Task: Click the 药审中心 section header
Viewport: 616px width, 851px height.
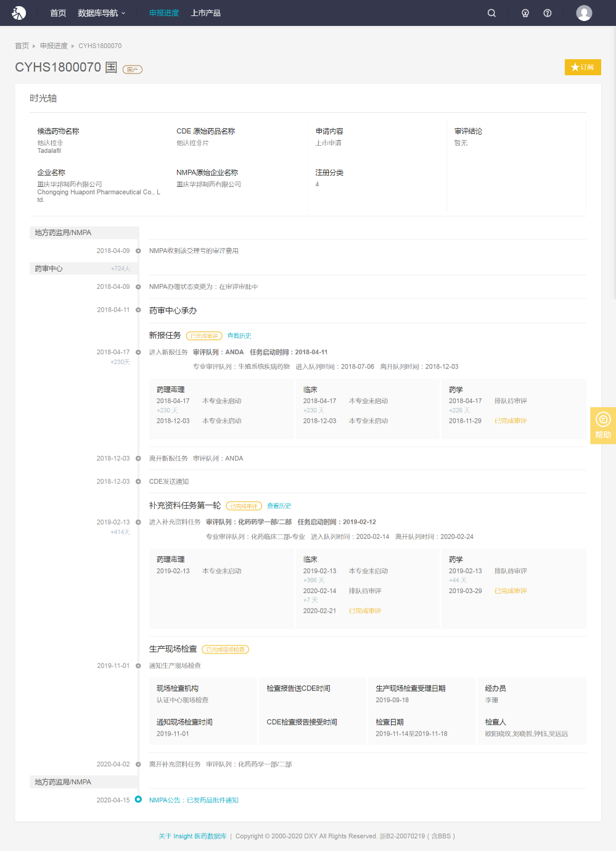Action: point(84,268)
